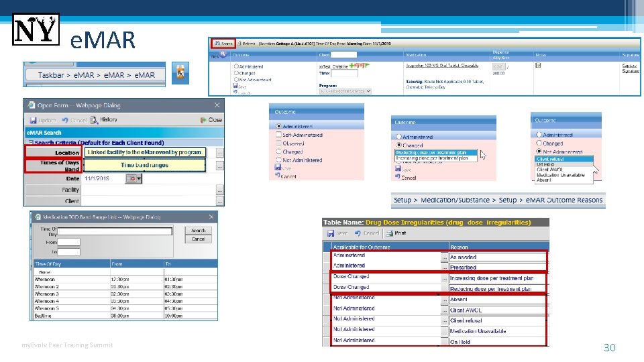This screenshot has width=644, height=362.
Task: Click green plus icon beside xxTest_Christine
Action: (x=352, y=65)
